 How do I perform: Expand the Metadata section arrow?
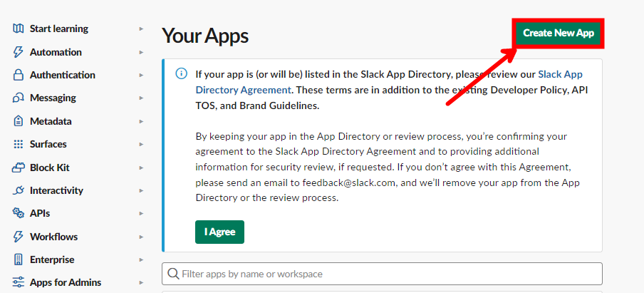(141, 122)
